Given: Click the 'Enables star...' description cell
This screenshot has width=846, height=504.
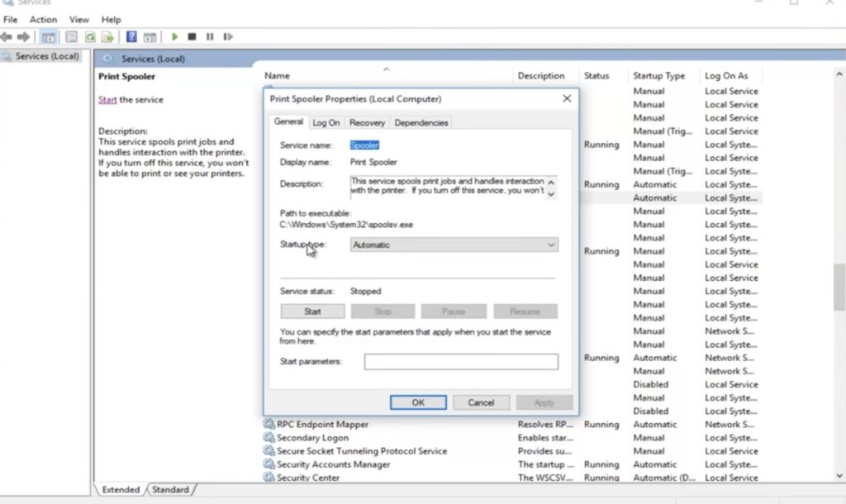Looking at the screenshot, I should click(545, 438).
